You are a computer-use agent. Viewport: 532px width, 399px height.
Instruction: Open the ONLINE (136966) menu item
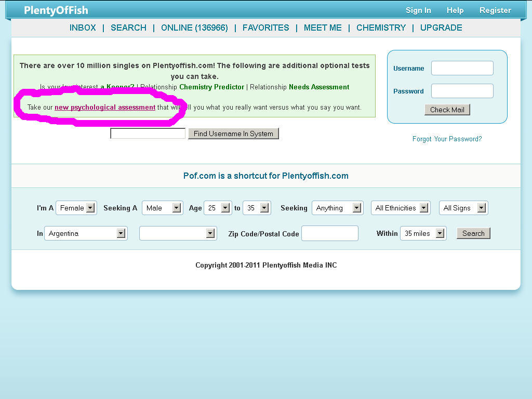[194, 28]
